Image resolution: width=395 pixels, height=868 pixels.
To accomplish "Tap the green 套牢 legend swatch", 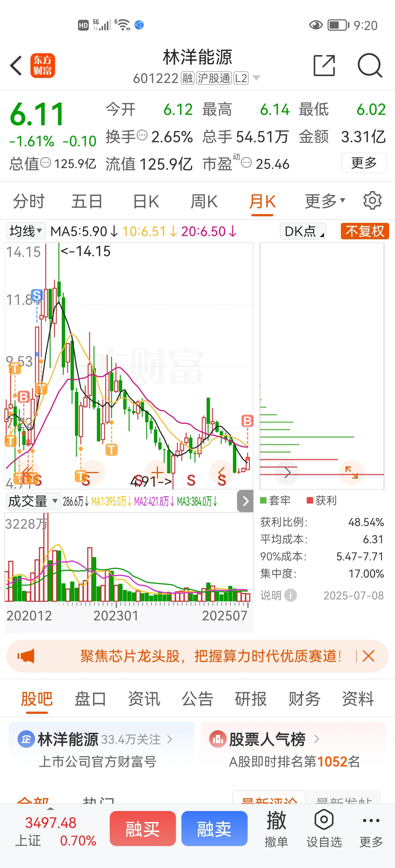I will (263, 500).
